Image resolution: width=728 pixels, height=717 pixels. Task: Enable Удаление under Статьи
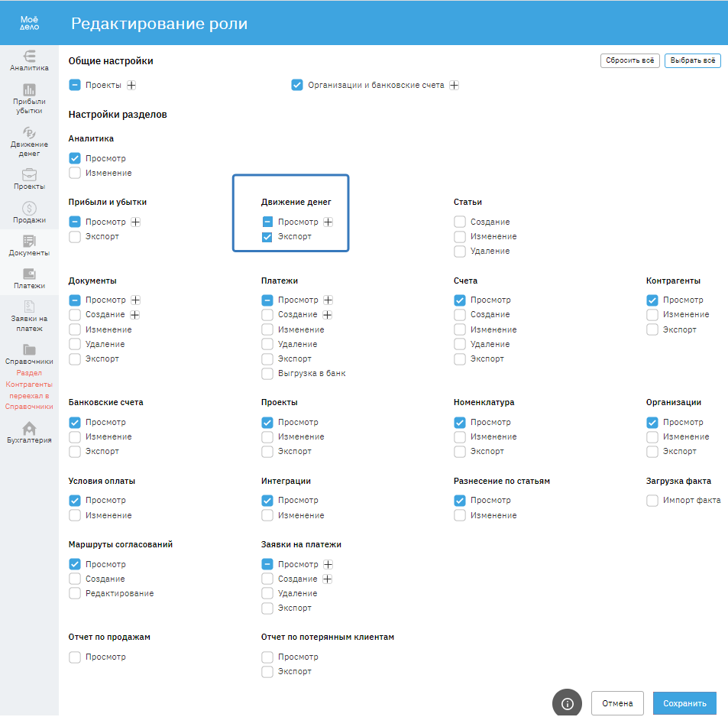(460, 251)
